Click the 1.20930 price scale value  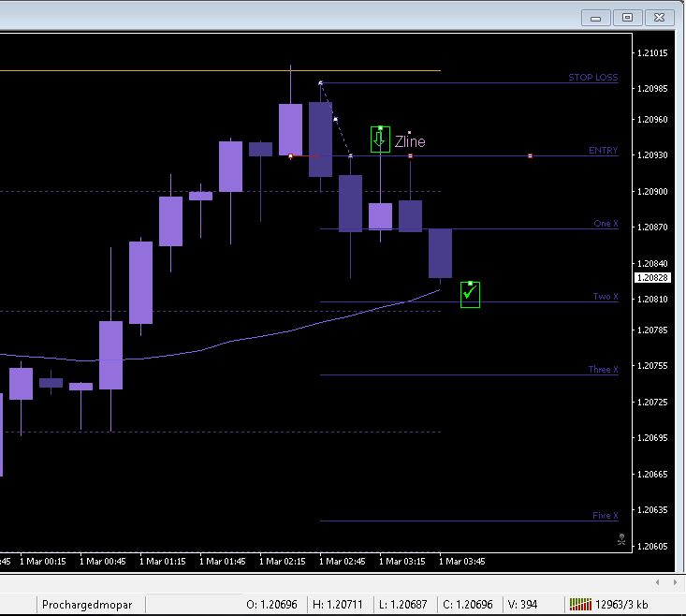pyautogui.click(x=652, y=155)
